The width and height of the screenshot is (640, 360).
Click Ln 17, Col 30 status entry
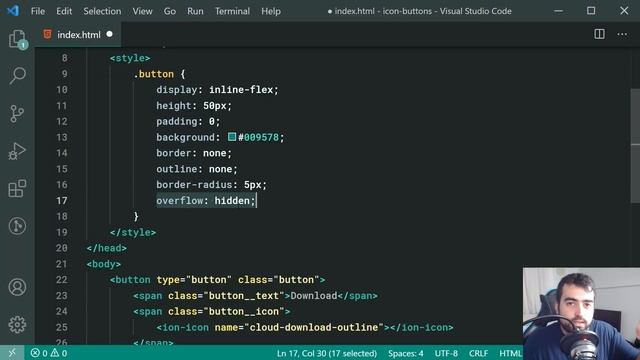327,353
